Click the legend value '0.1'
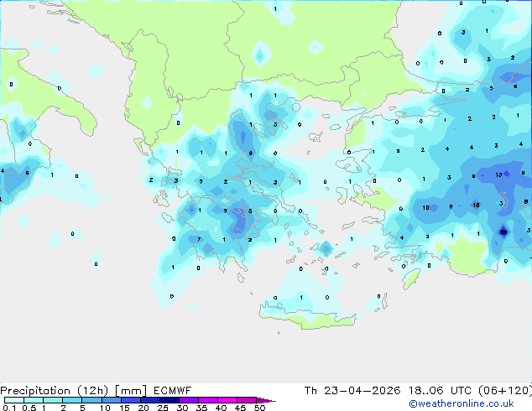The width and height of the screenshot is (532, 411). [x=9, y=408]
